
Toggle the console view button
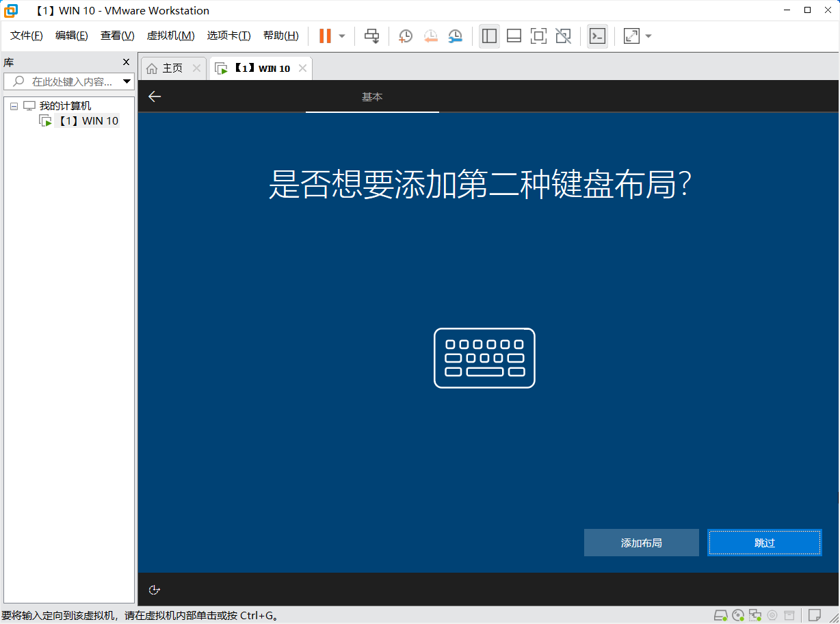click(x=597, y=36)
